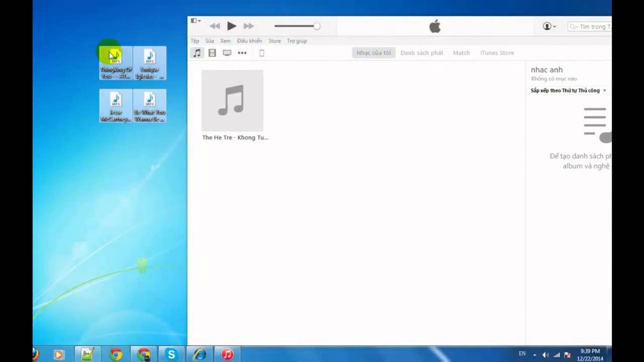Skip forward with the Next track button
Image resolution: width=644 pixels, height=362 pixels.
pos(249,26)
